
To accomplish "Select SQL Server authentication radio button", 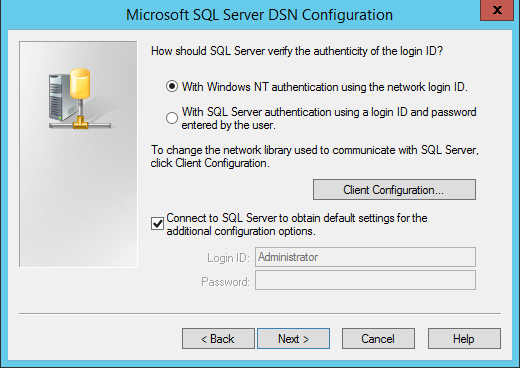I will tap(172, 118).
